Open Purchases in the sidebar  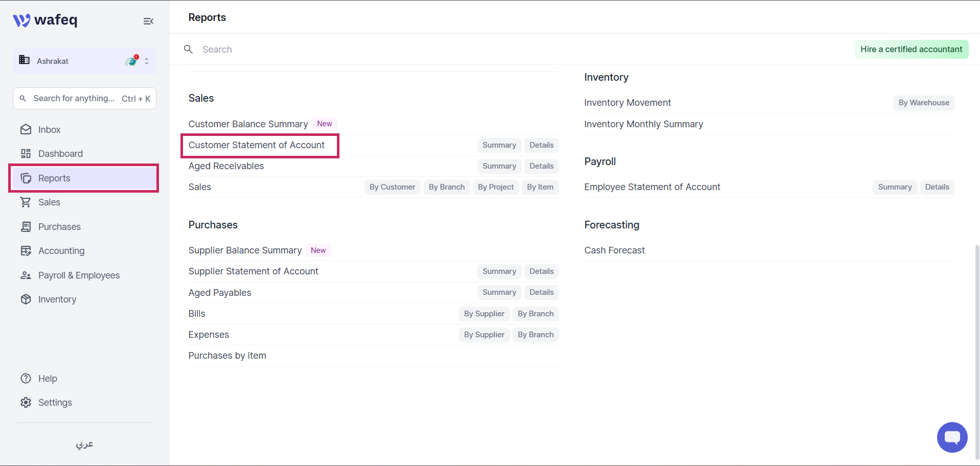pyautogui.click(x=59, y=226)
